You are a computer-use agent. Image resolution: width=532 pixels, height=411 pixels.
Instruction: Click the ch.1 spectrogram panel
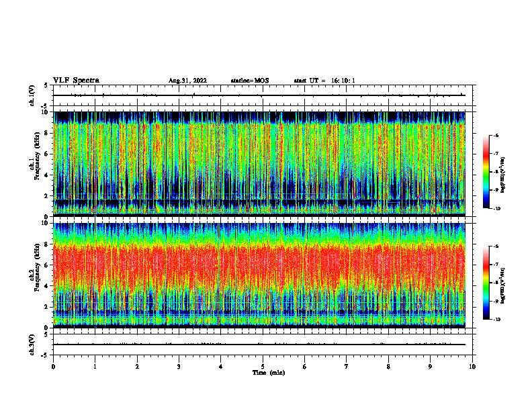(259, 164)
